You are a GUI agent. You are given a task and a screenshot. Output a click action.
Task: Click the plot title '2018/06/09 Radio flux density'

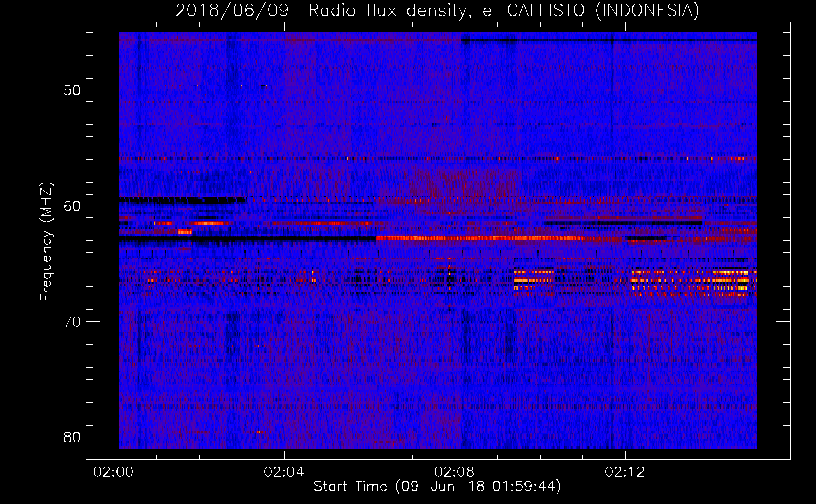click(x=323, y=11)
